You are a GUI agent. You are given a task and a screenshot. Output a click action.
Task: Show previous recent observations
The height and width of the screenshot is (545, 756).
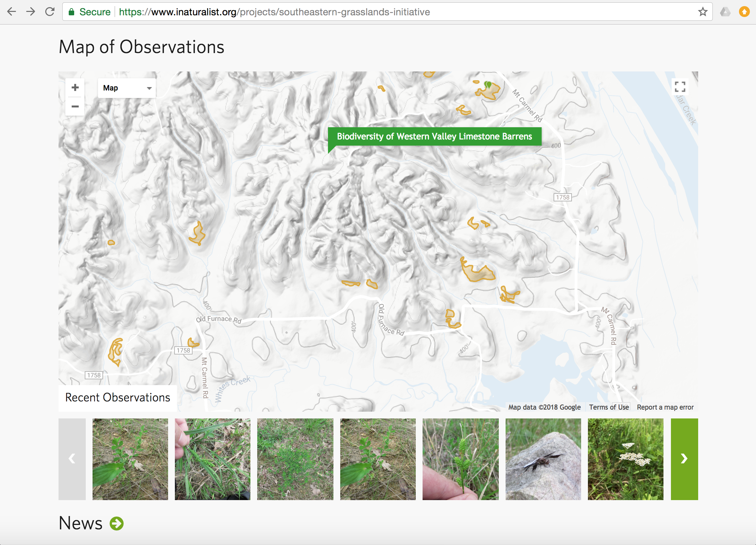tap(72, 459)
